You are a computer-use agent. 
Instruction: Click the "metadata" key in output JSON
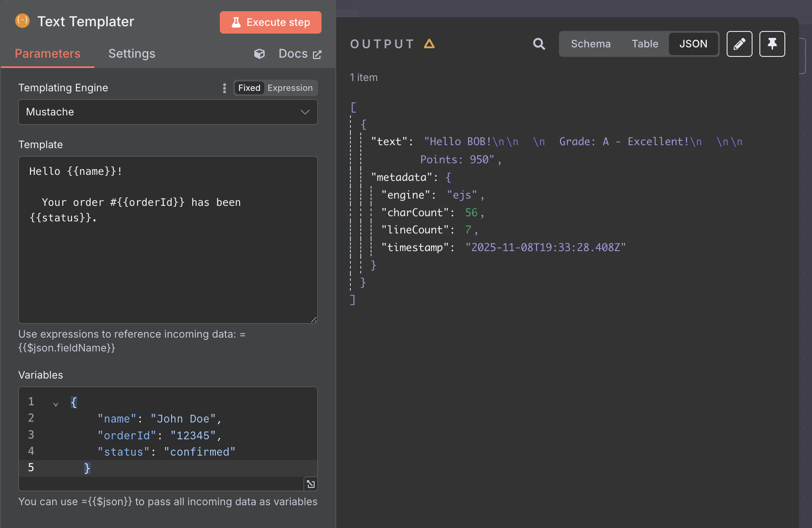coord(401,177)
